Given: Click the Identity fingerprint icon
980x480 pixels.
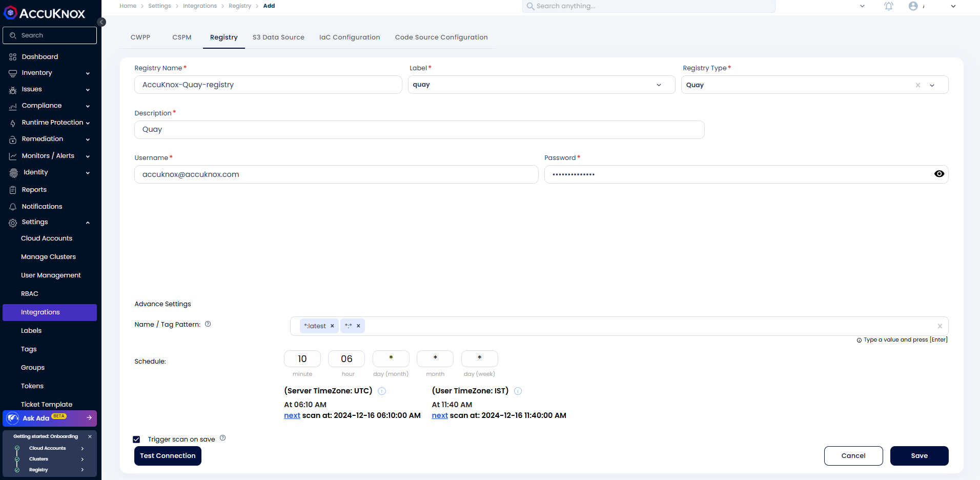Looking at the screenshot, I should [x=13, y=173].
